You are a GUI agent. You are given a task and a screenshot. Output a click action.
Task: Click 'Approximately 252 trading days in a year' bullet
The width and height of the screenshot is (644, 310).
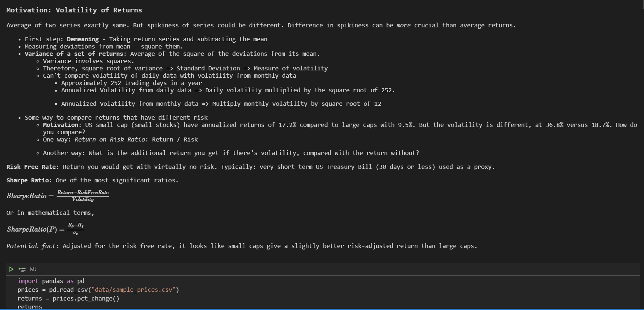click(x=132, y=83)
